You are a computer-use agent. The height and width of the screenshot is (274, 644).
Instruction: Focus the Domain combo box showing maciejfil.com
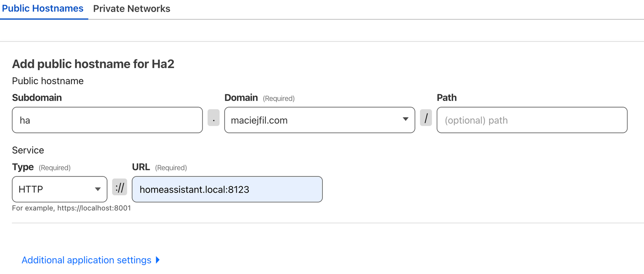[319, 120]
